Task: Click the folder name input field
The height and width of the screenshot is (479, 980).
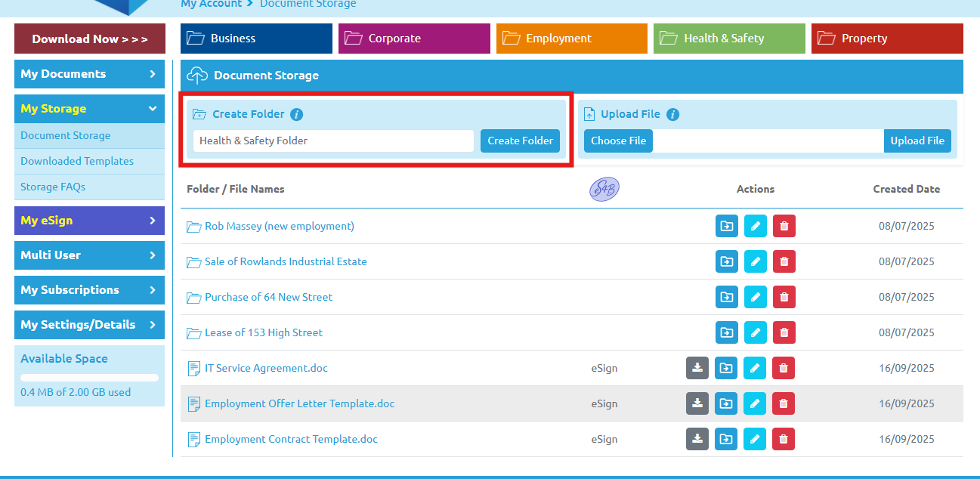Action: (333, 141)
